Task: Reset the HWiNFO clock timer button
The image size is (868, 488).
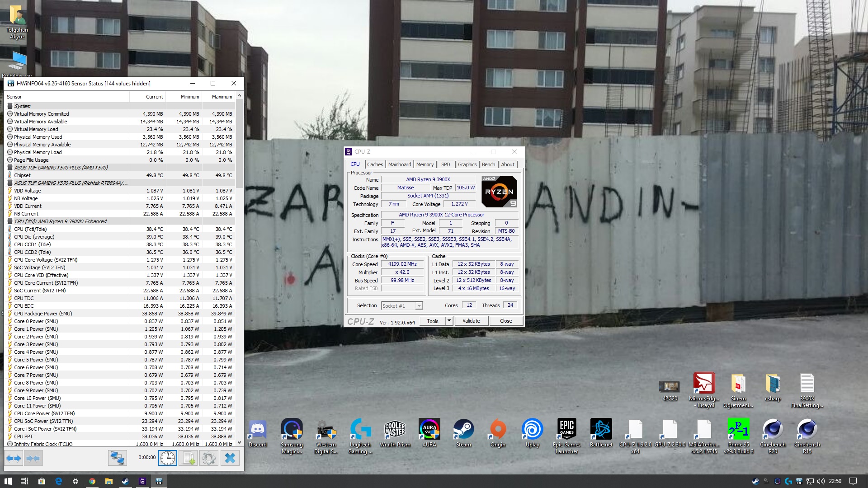Action: (x=167, y=458)
